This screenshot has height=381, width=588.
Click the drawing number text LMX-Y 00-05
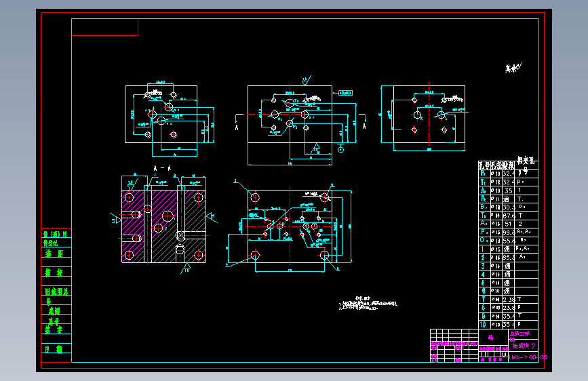click(x=528, y=357)
